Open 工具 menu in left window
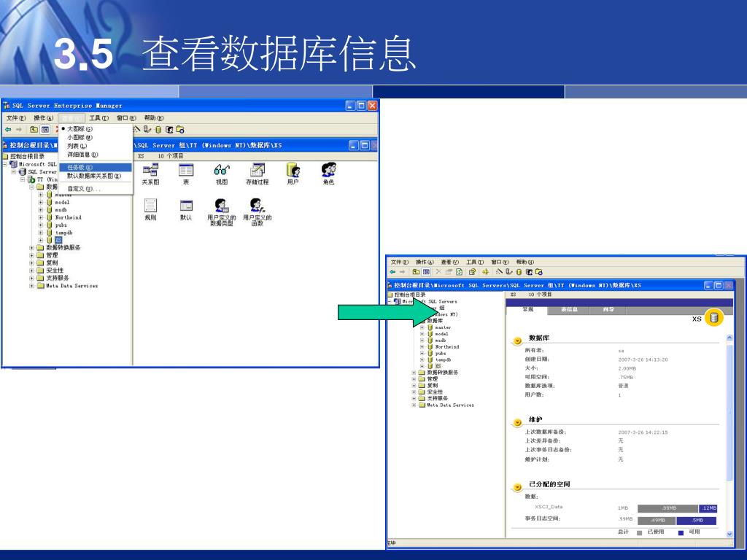Image resolution: width=747 pixels, height=560 pixels. click(x=98, y=118)
